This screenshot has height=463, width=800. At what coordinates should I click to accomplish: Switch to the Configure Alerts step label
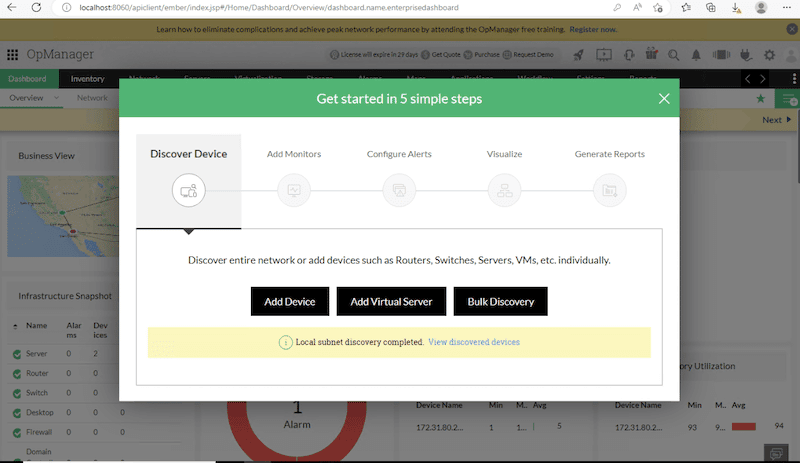point(399,154)
